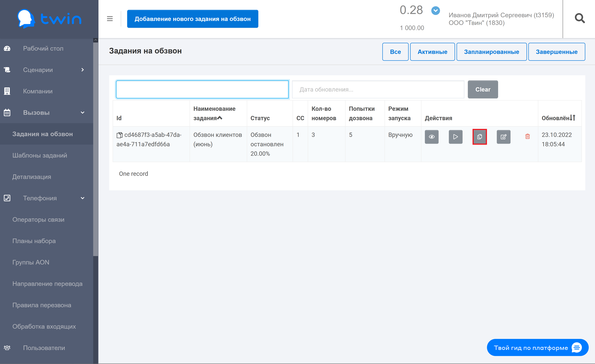Collapse the Вызовы menu section
Image resolution: width=595 pixels, height=364 pixels.
click(x=83, y=113)
